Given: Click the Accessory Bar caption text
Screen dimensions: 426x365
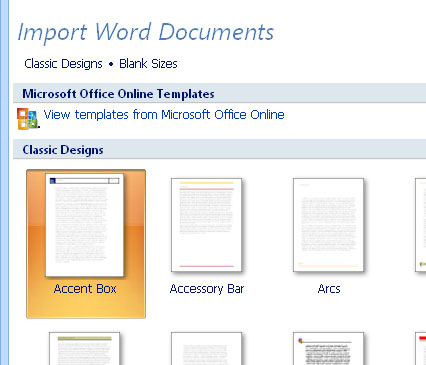Looking at the screenshot, I should click(x=207, y=289).
